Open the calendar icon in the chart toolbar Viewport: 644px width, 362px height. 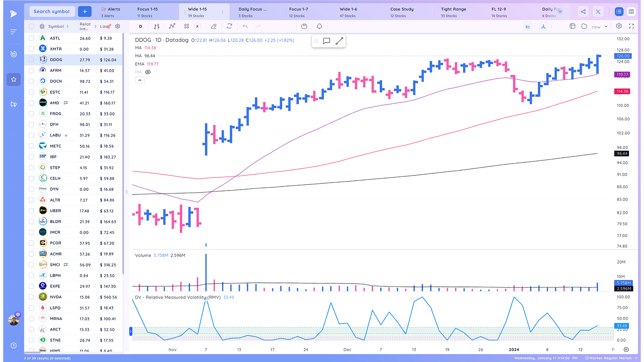304,27
